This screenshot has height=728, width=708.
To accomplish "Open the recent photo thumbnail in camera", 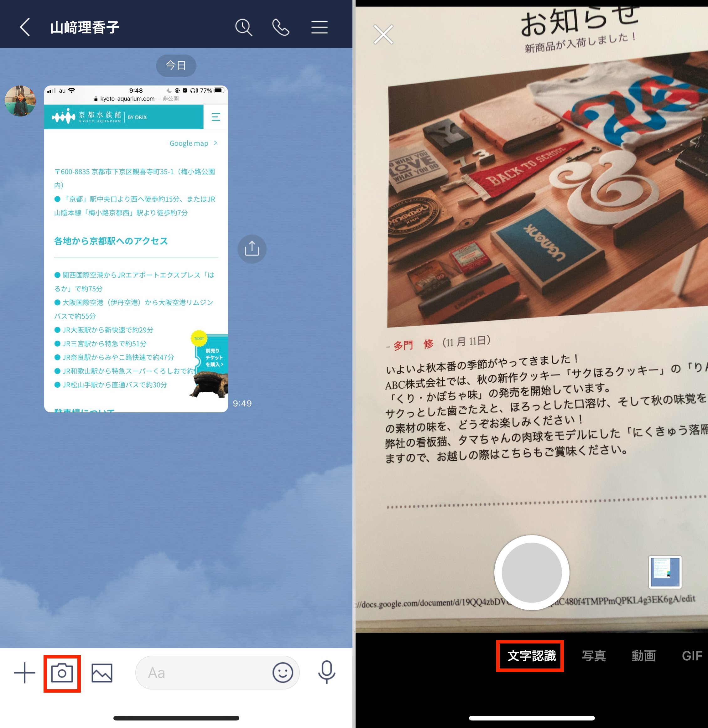I will click(665, 572).
